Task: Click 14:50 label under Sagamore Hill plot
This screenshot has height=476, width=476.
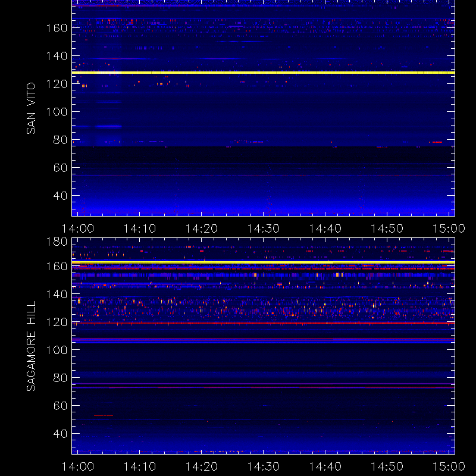Action: (387, 466)
